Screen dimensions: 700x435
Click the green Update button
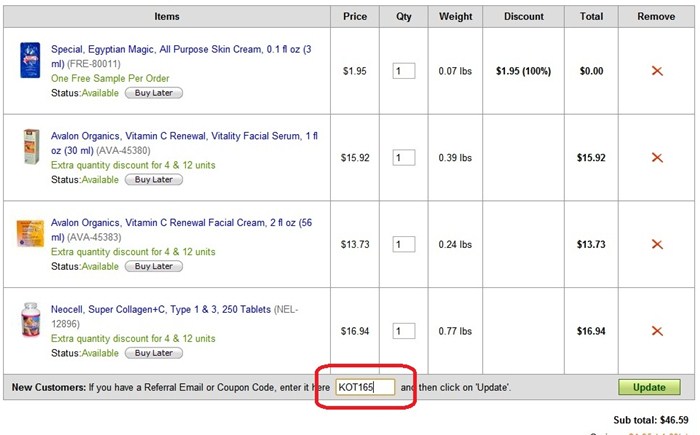649,387
